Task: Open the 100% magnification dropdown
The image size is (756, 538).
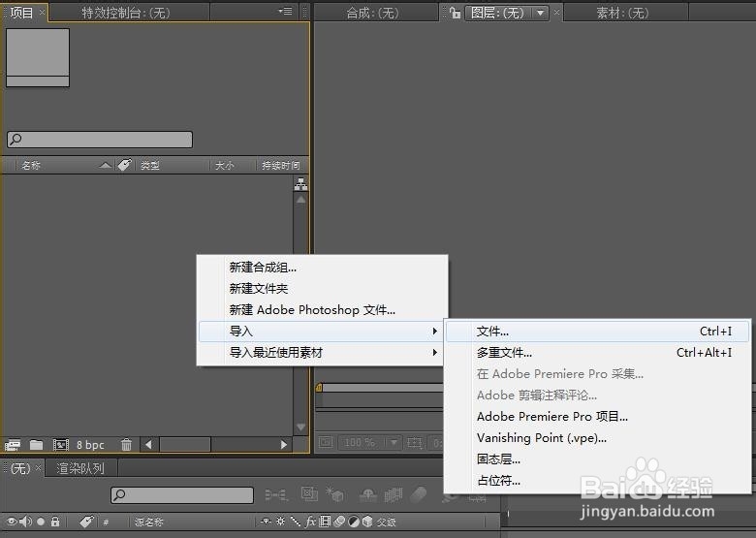Action: tap(394, 442)
